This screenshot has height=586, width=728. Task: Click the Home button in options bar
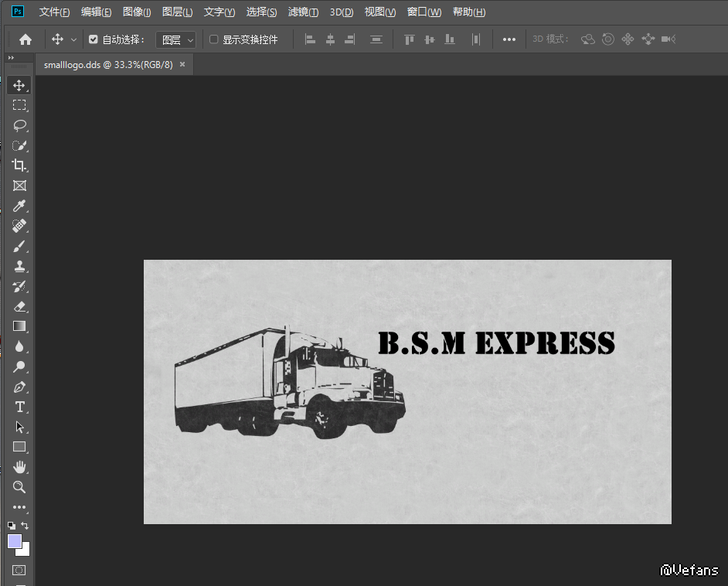coord(26,39)
